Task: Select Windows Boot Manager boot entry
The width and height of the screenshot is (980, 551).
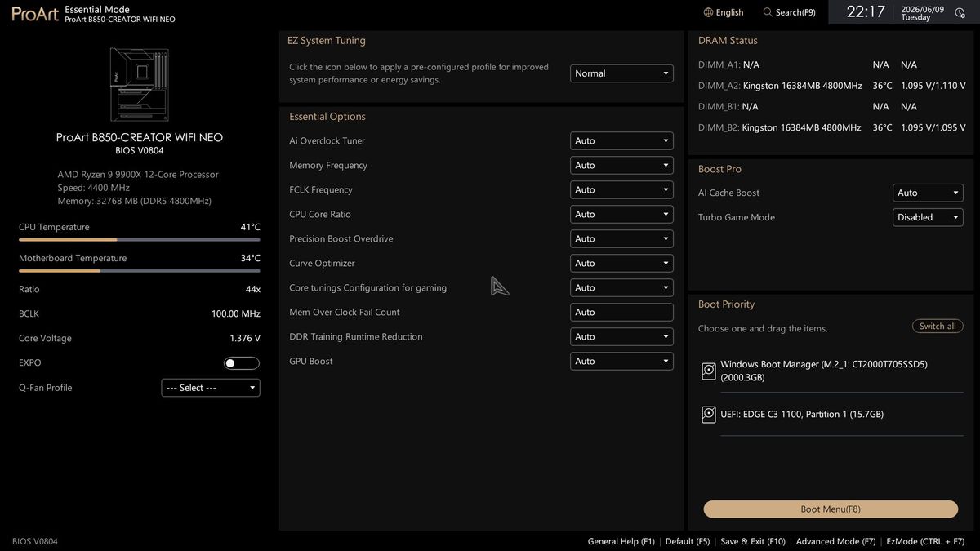Action: click(832, 371)
